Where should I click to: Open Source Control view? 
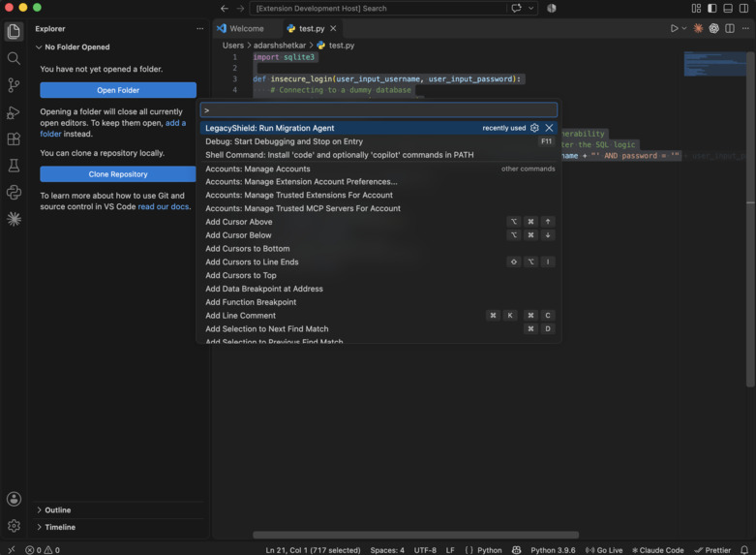click(14, 85)
